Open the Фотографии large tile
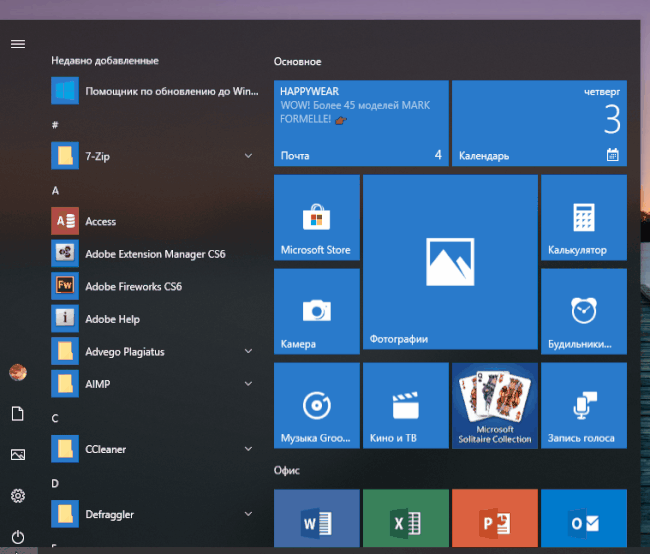650x554 pixels. point(450,262)
